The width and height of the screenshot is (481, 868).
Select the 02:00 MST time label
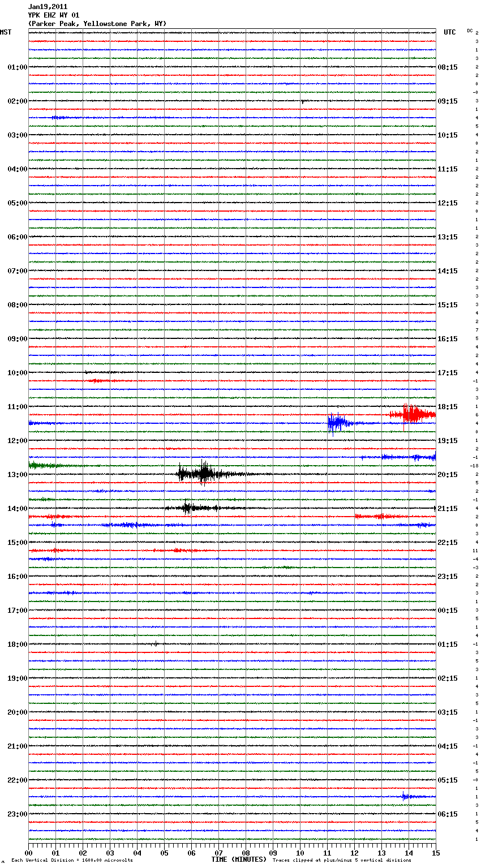(x=17, y=101)
